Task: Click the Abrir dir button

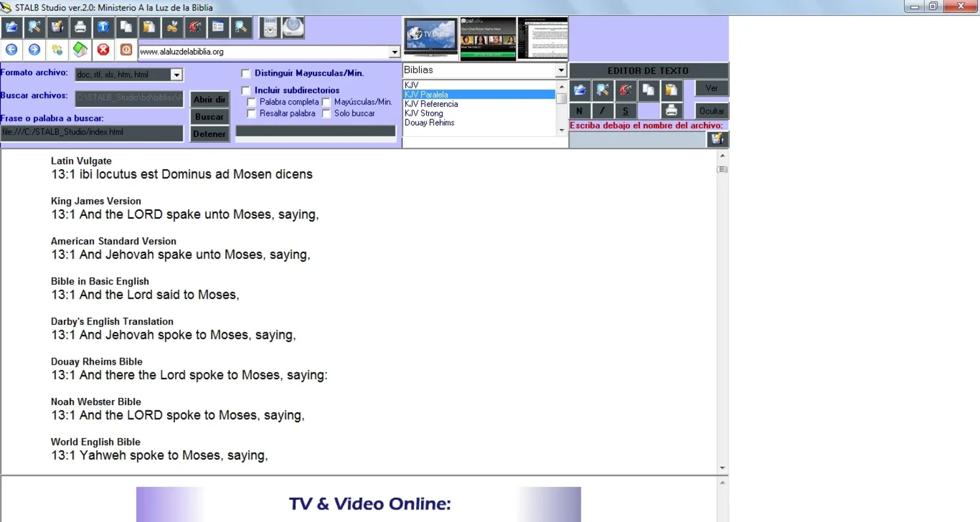Action: (x=209, y=100)
